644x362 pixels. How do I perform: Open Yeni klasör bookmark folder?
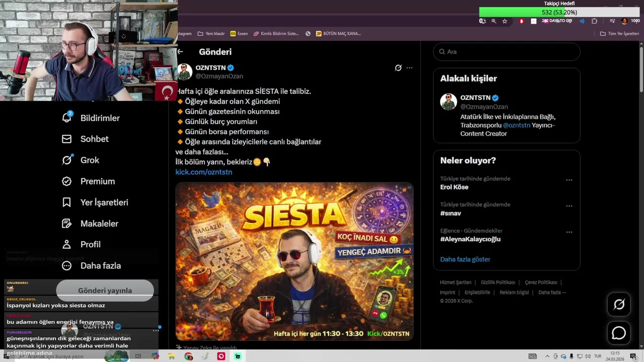point(211,34)
